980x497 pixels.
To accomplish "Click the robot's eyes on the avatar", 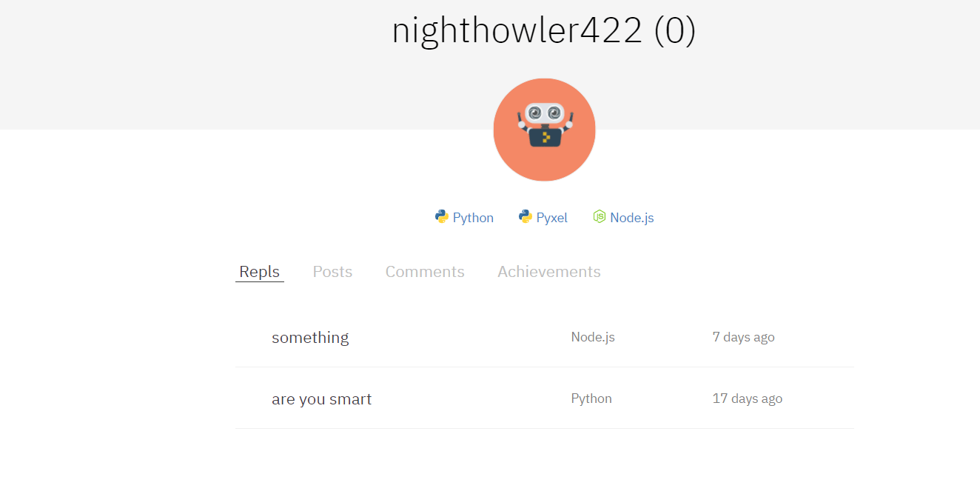I will point(545,113).
